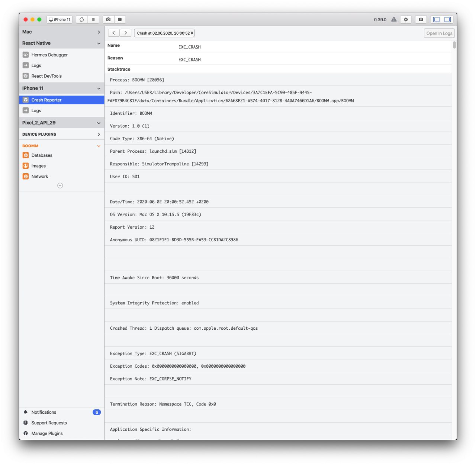
Task: Click version number 0.39.0
Action: pyautogui.click(x=380, y=20)
